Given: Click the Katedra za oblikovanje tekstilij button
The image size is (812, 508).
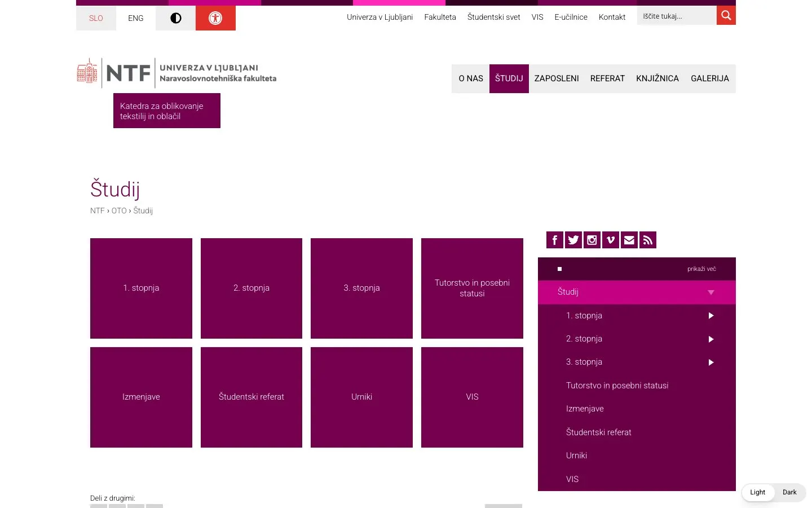Looking at the screenshot, I should point(167,111).
